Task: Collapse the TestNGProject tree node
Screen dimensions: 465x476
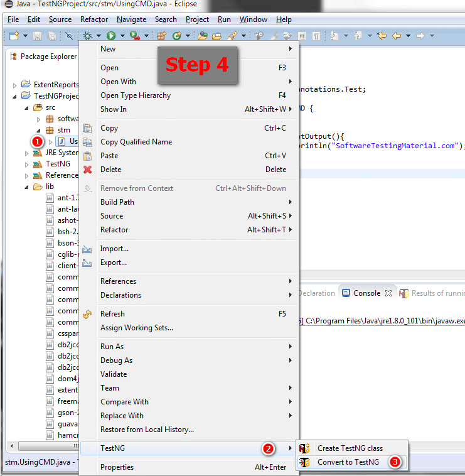Action: pos(14,97)
